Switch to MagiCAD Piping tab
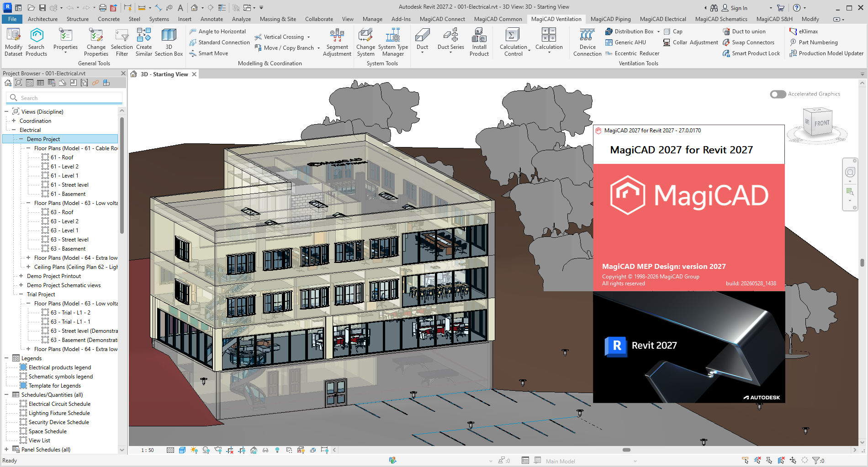The image size is (868, 467). click(610, 19)
